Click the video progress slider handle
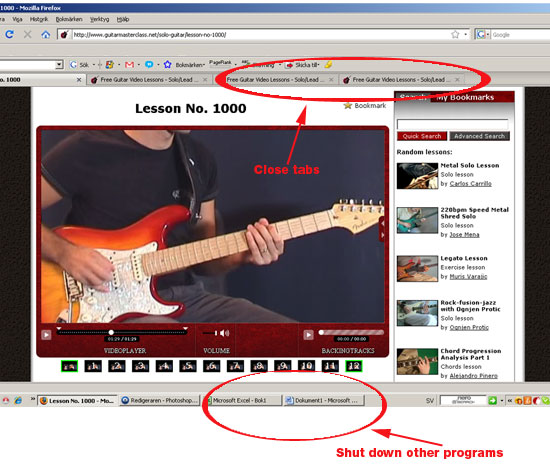This screenshot has width=550, height=470. [x=111, y=332]
